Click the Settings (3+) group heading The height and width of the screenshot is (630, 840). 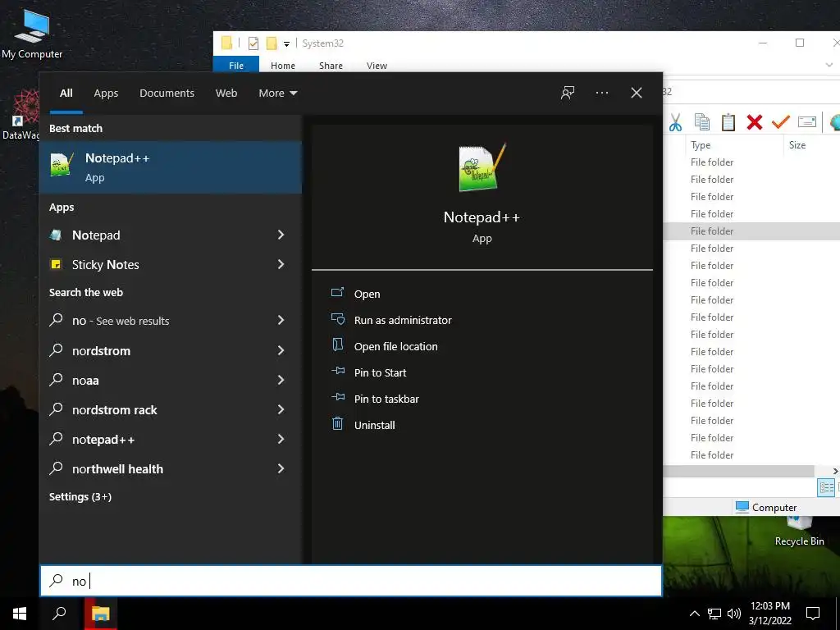point(80,496)
